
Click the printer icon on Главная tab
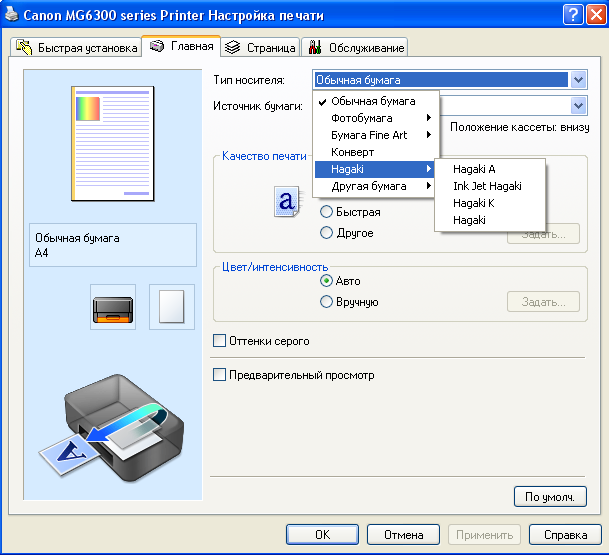click(x=157, y=46)
